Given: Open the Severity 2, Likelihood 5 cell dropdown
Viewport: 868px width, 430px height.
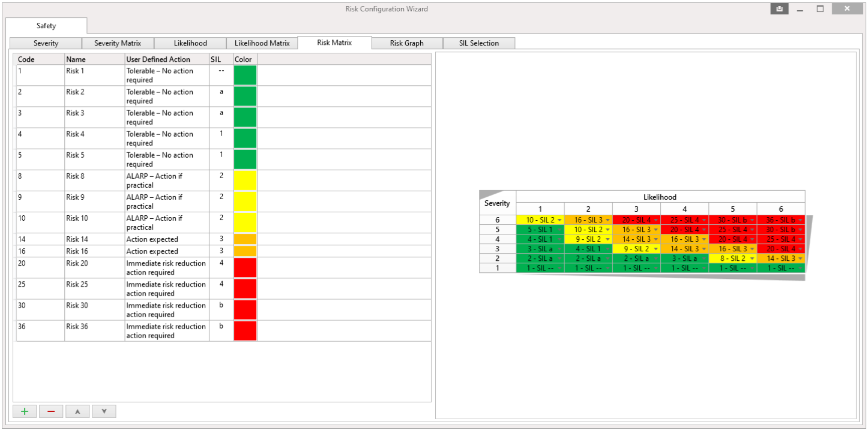Looking at the screenshot, I should click(753, 258).
